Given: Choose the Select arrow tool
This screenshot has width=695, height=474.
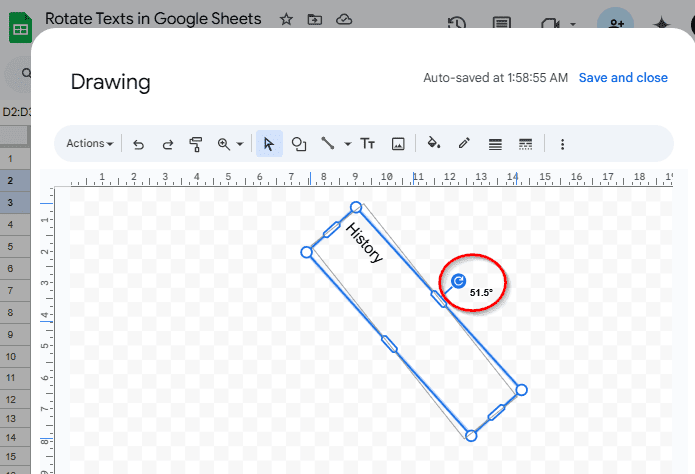Looking at the screenshot, I should tap(269, 144).
